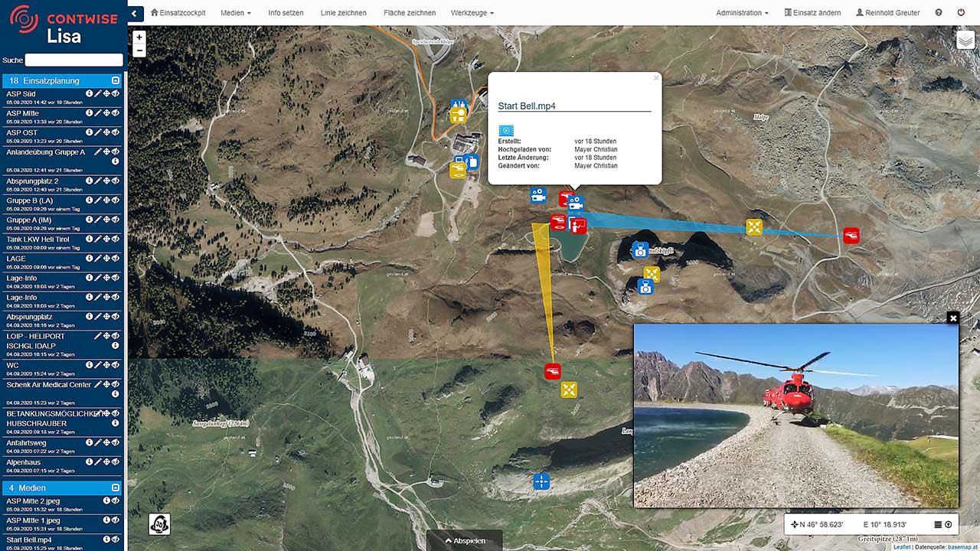
Task: Open the Leaflet attribution link
Action: (902, 547)
